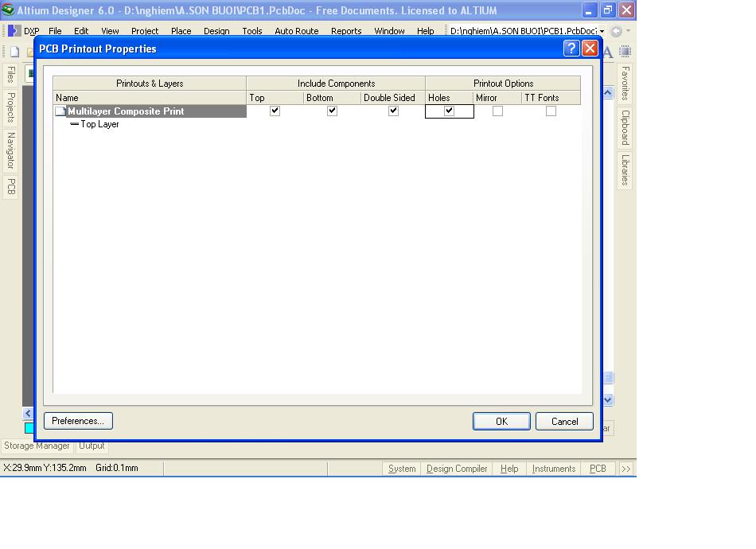Open the Favorites side panel tab
Image resolution: width=756 pixels, height=549 pixels.
pyautogui.click(x=625, y=84)
